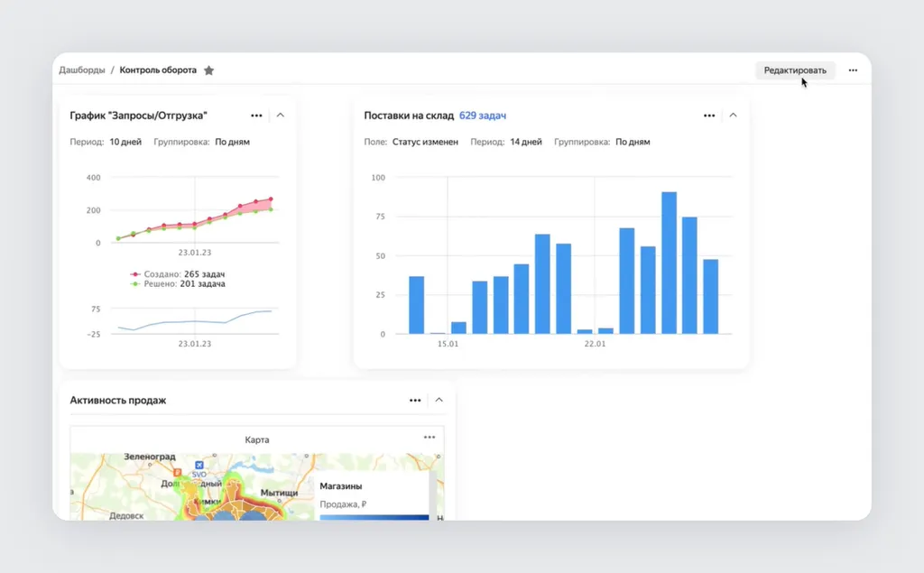Click the Мытищи label on map
The image size is (924, 573).
point(280,492)
